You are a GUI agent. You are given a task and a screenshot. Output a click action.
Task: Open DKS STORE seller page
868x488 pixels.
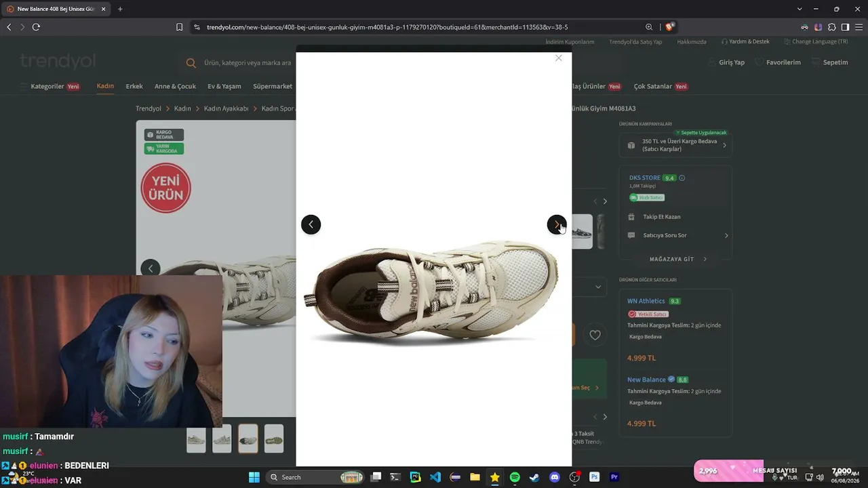coord(644,178)
